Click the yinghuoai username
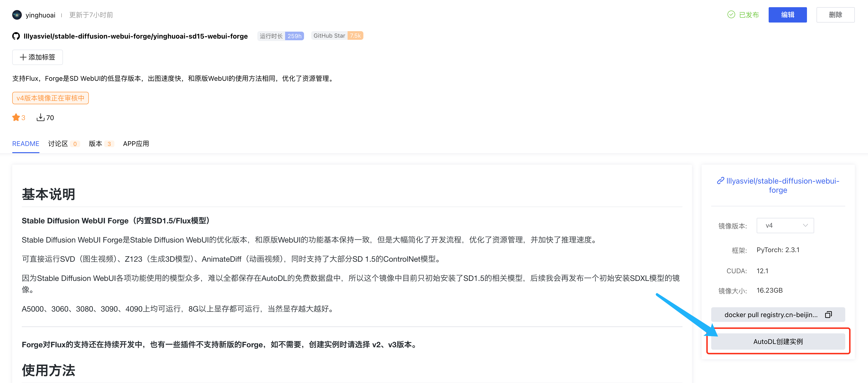The image size is (868, 383). click(40, 15)
